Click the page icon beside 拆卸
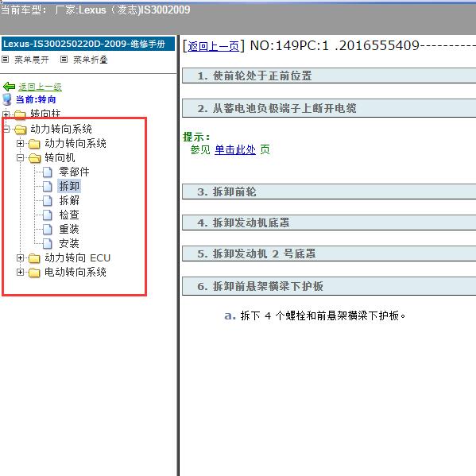Viewport: 476px width, 476px height. coord(47,187)
